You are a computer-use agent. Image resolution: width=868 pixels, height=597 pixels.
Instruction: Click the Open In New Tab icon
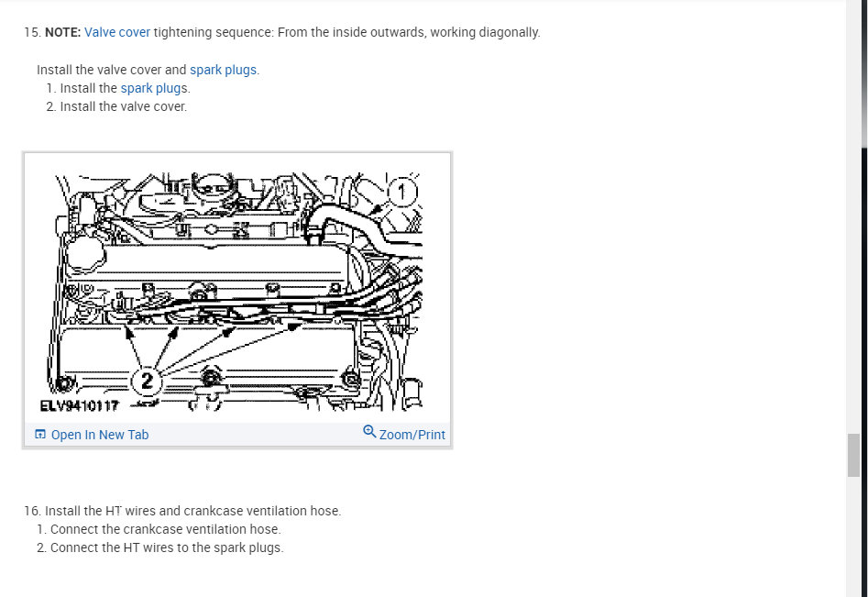tap(39, 434)
